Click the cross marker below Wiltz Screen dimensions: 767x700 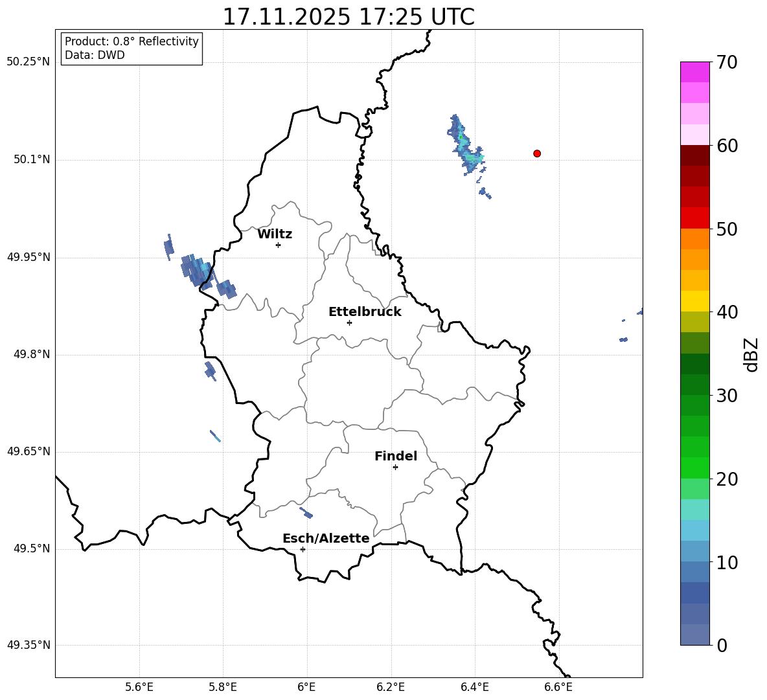click(279, 245)
